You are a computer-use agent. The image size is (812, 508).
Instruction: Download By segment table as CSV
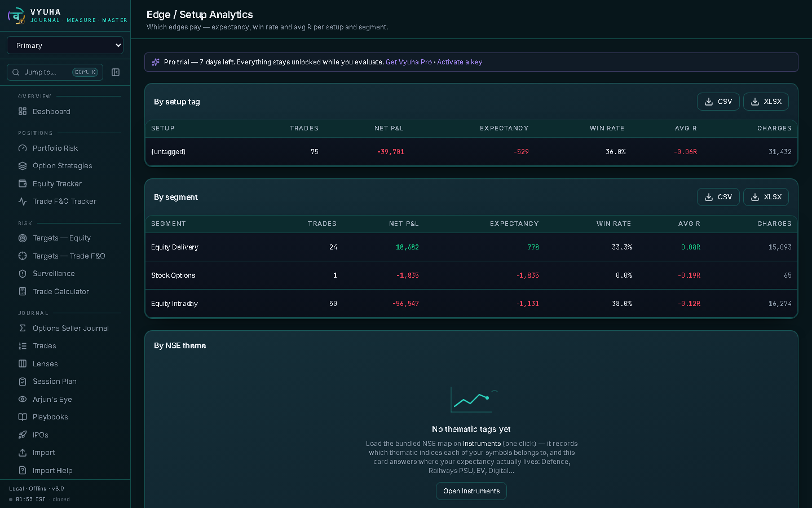pyautogui.click(x=718, y=197)
